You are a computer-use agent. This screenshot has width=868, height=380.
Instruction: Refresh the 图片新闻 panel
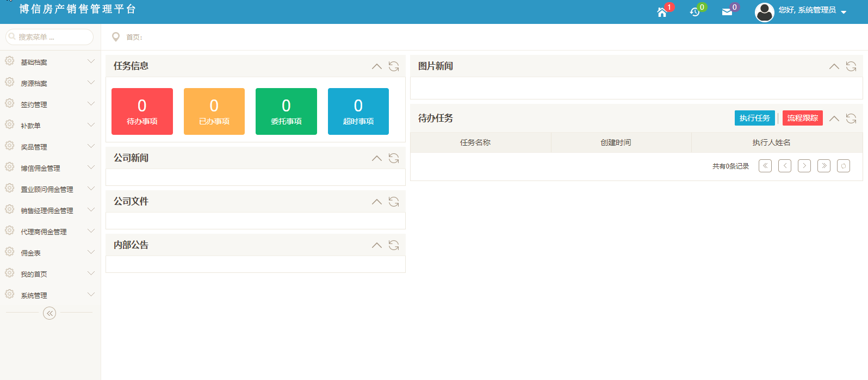[x=851, y=66]
